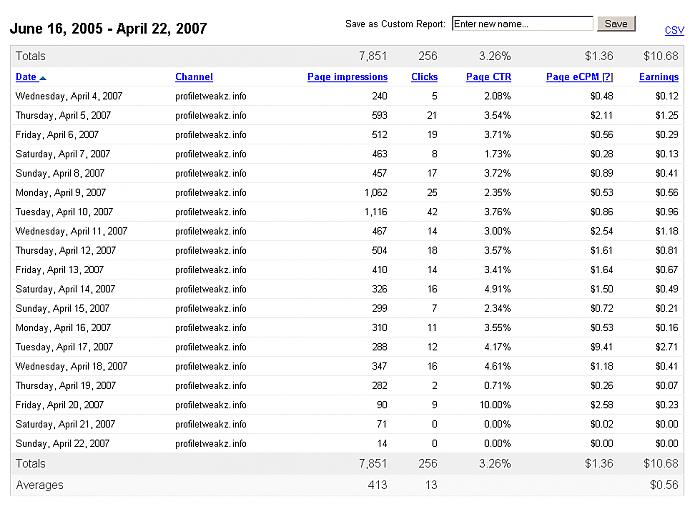The width and height of the screenshot is (700, 509).
Task: Sort by the Clicks column header
Action: coord(424,77)
